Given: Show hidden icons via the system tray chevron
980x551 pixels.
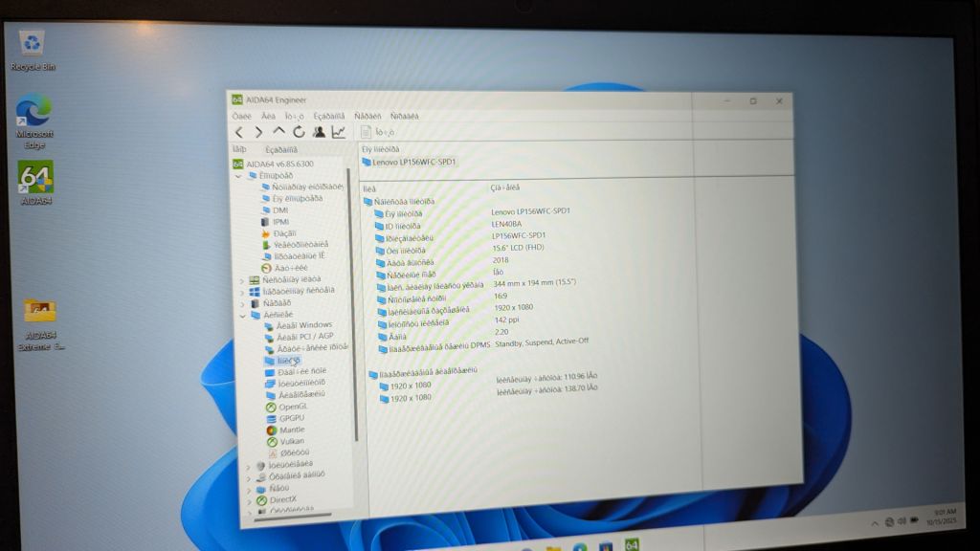Looking at the screenshot, I should [x=875, y=523].
